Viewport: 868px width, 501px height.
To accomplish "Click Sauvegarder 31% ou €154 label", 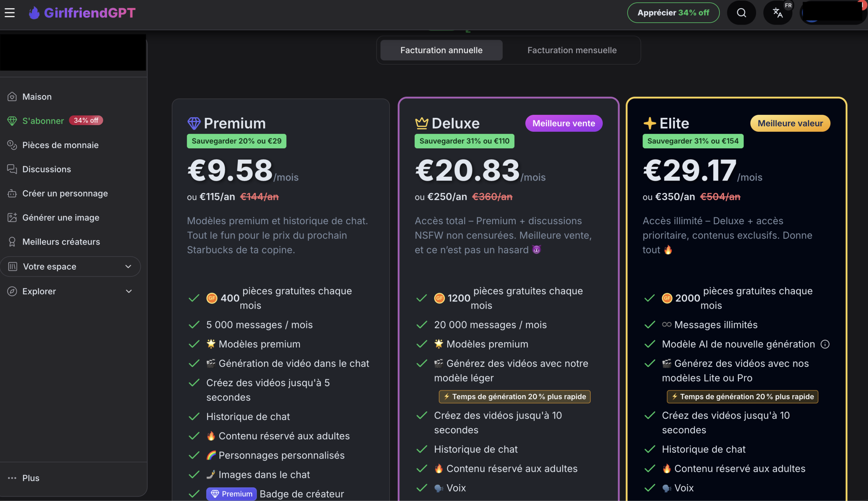I will (693, 141).
